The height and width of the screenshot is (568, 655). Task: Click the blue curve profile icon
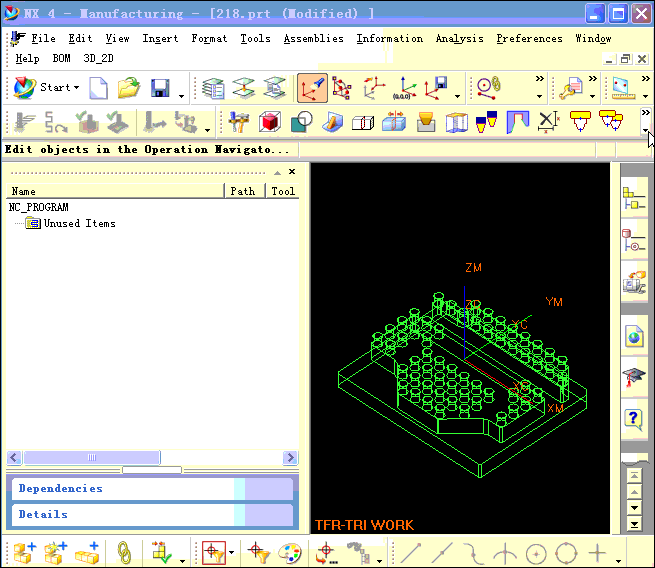click(x=518, y=122)
